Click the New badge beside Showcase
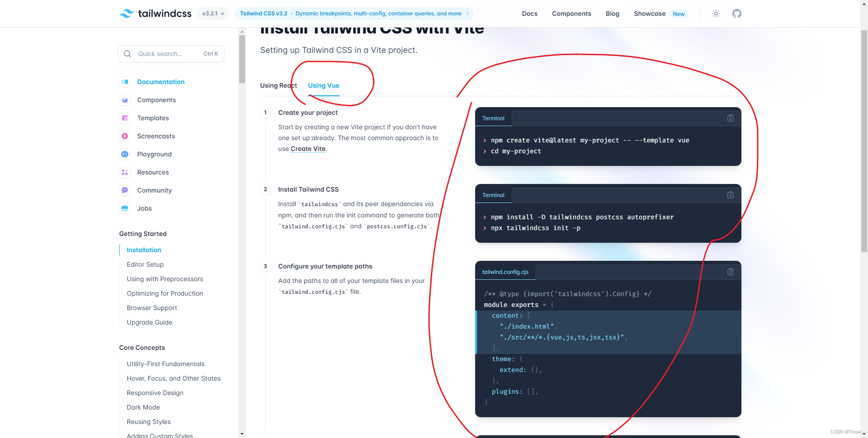This screenshot has height=438, width=868. (679, 14)
